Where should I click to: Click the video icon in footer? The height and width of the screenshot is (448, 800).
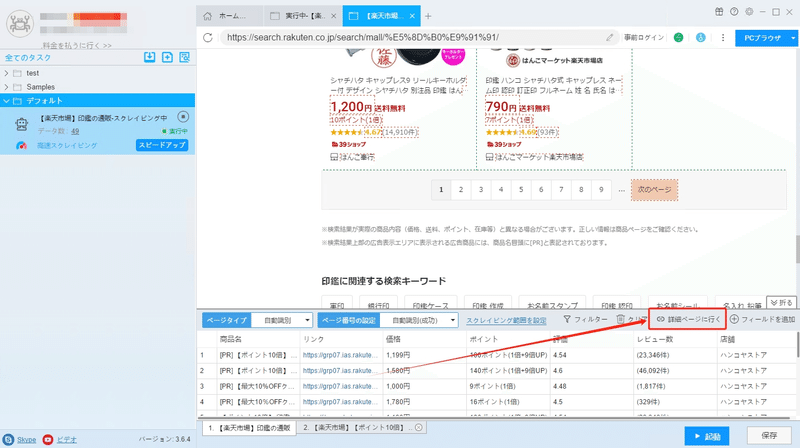coord(48,439)
